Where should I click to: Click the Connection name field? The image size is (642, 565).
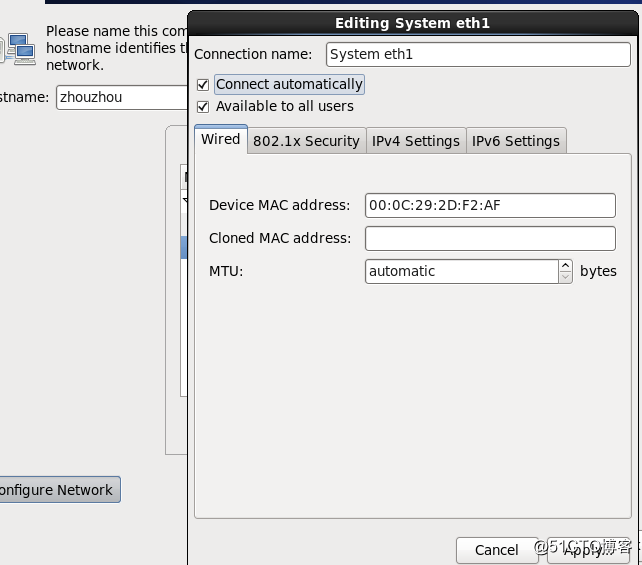tap(478, 54)
